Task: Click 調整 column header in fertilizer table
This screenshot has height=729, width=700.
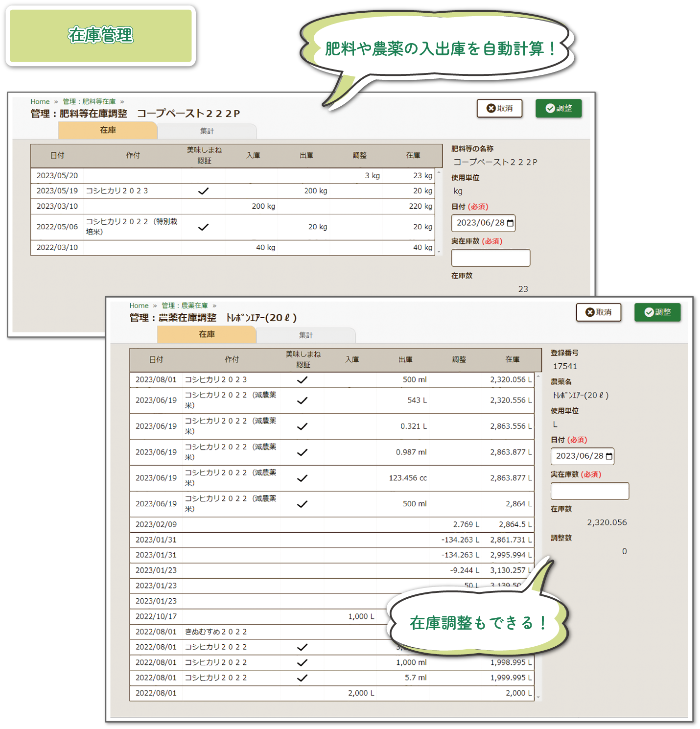Action: (360, 155)
